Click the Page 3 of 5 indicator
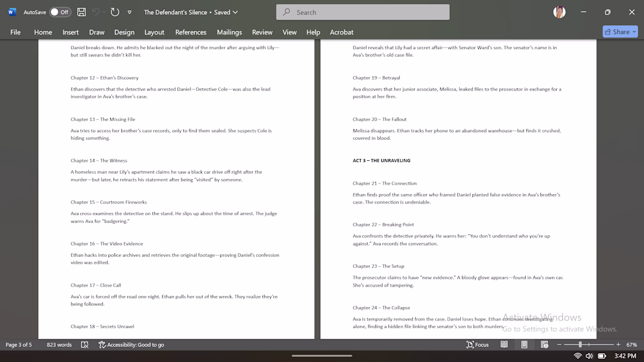644x362 pixels. click(19, 345)
